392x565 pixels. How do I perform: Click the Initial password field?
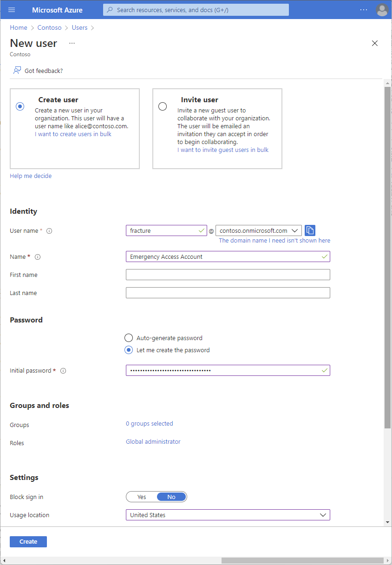point(228,370)
